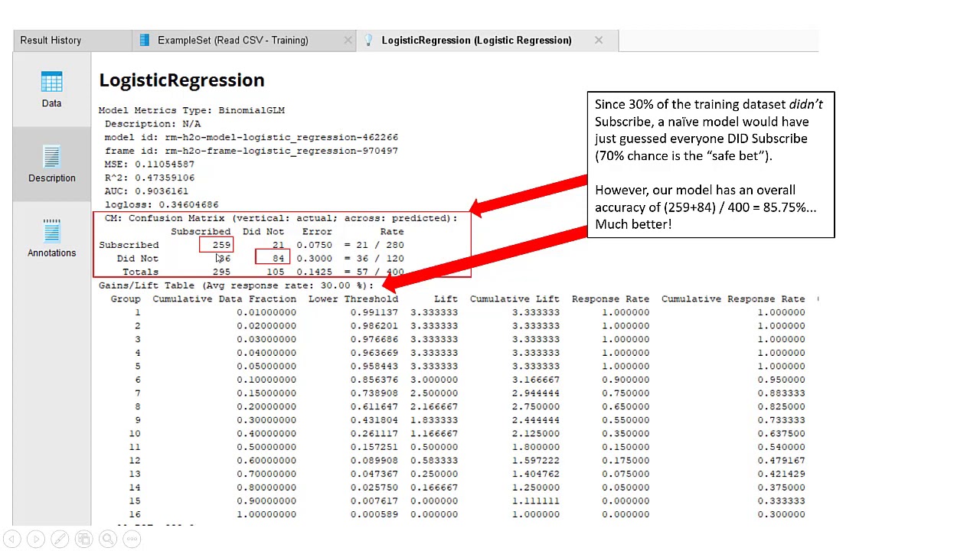Click the 'Description: N/A' line
The height and width of the screenshot is (551, 980).
coord(152,124)
